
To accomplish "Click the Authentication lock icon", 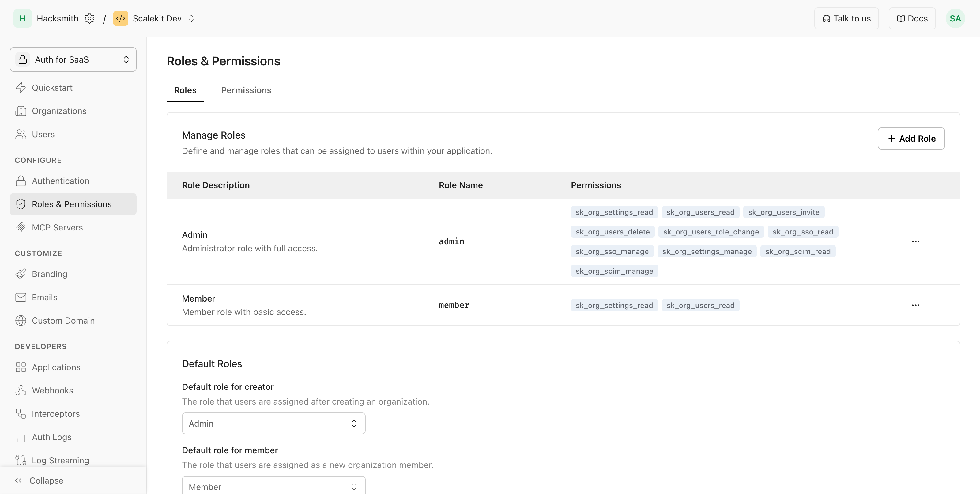I will click(21, 181).
